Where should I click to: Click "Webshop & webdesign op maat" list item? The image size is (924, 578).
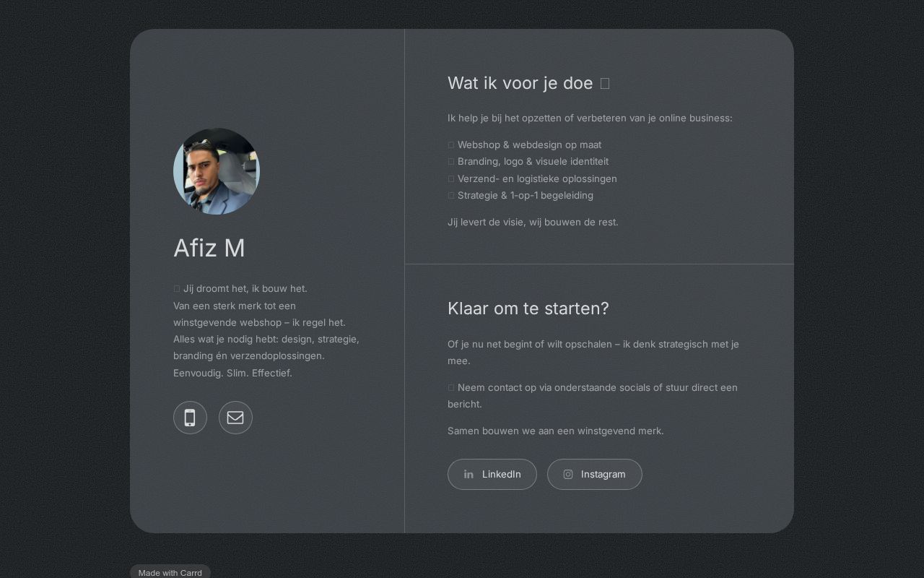529,144
